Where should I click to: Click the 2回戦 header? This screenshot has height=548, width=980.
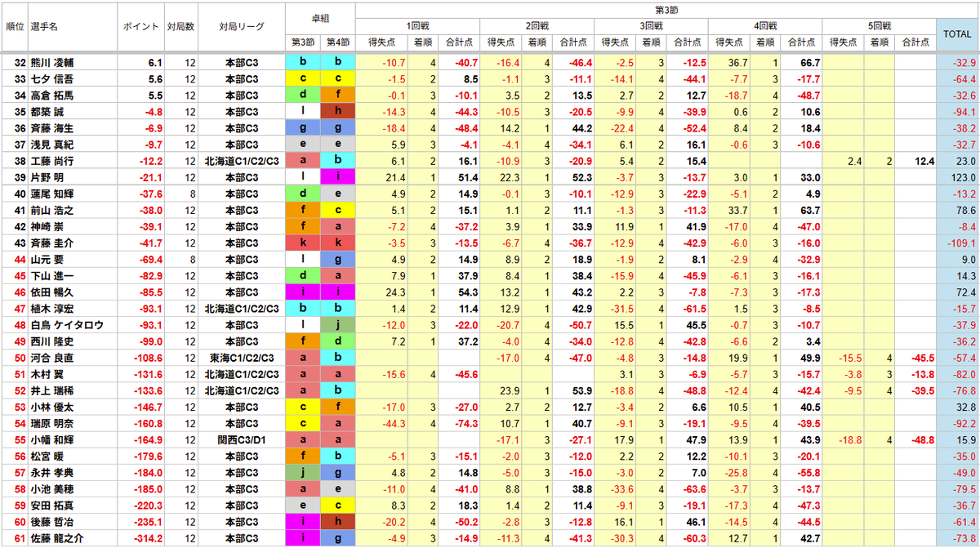tap(537, 27)
